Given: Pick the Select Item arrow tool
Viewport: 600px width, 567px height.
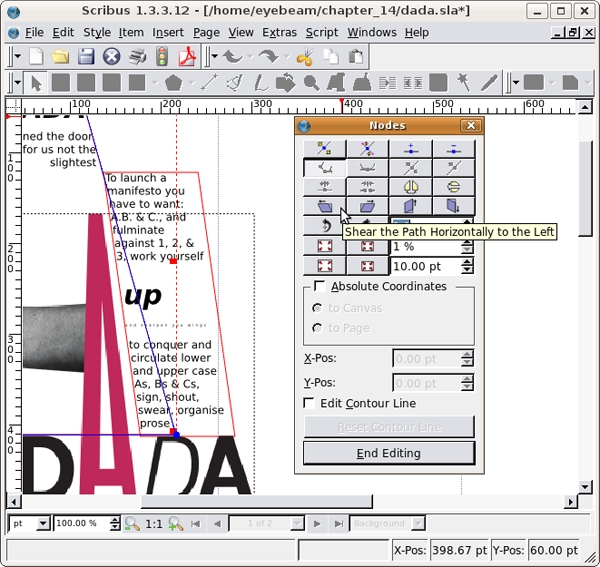Looking at the screenshot, I should pyautogui.click(x=36, y=83).
